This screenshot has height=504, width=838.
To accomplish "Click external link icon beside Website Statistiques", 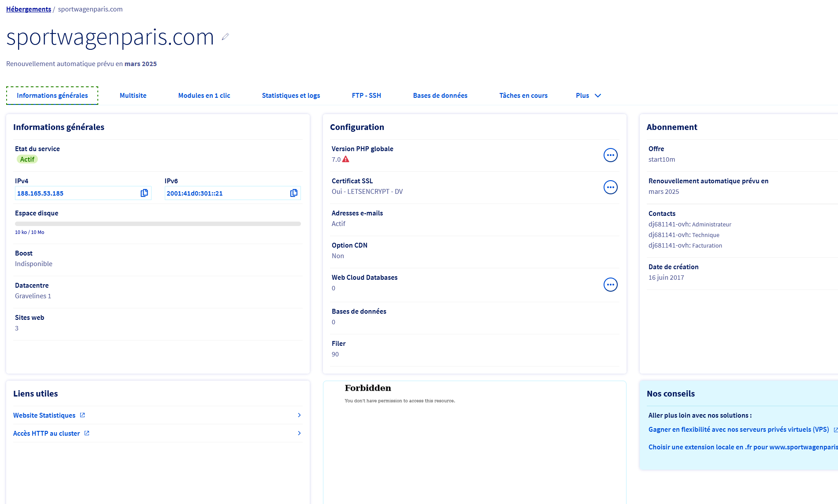I will tap(82, 415).
